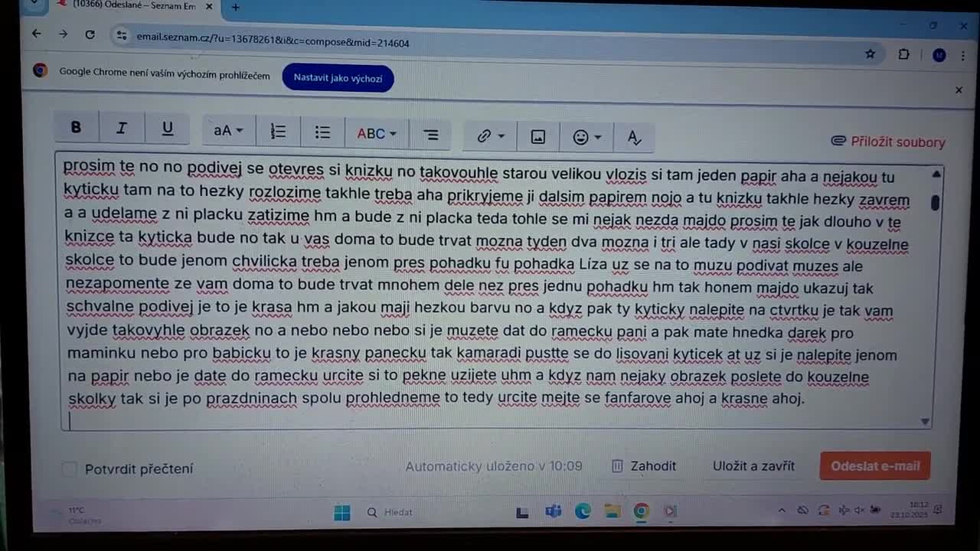Clear text formatting with the A icon
980x551 pixels.
pos(634,138)
